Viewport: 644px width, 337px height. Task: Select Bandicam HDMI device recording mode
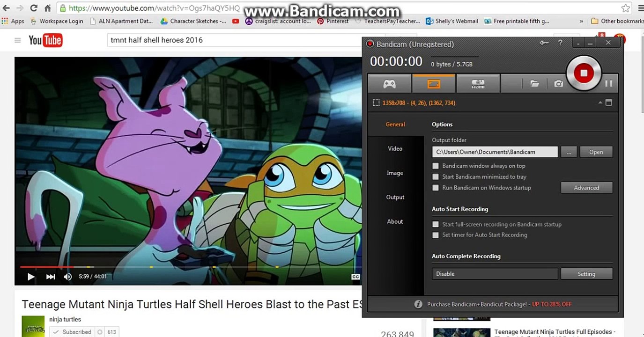click(x=478, y=84)
